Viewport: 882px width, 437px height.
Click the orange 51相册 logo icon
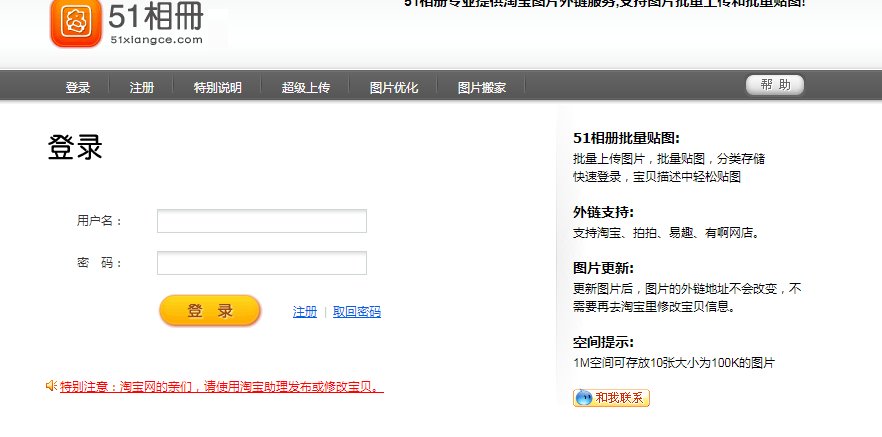pos(76,22)
